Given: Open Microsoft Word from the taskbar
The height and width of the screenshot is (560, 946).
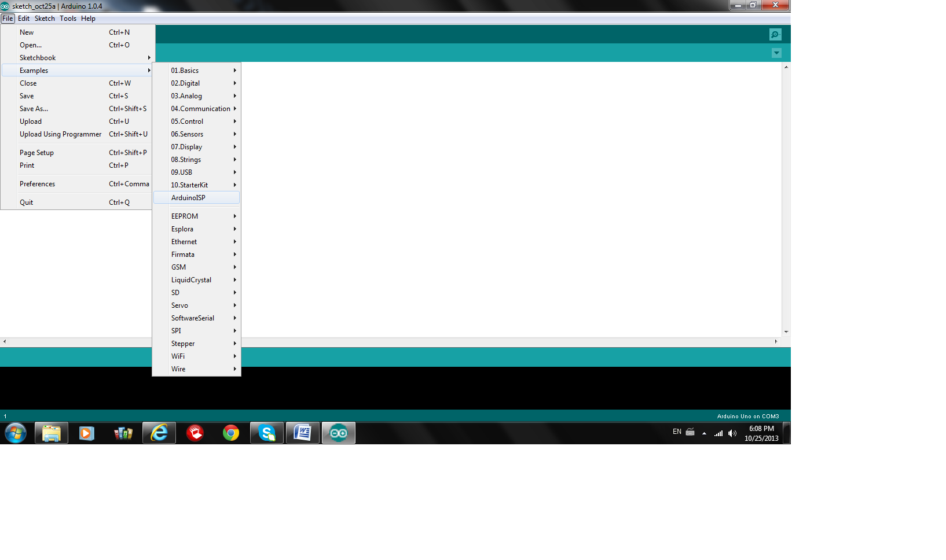Looking at the screenshot, I should 302,433.
